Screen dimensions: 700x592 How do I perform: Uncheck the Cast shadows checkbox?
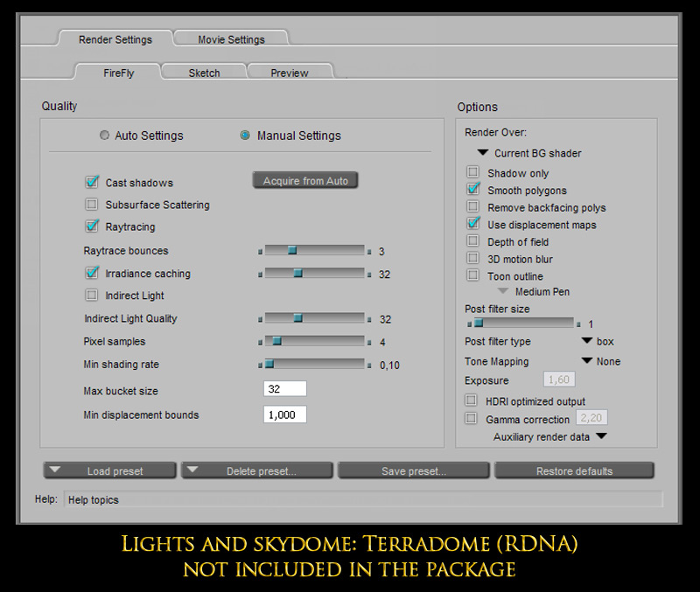pos(92,182)
